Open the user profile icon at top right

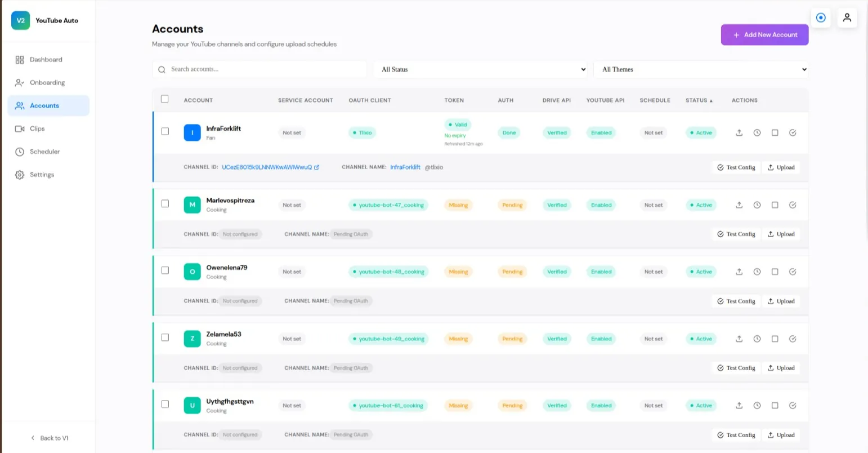click(x=847, y=18)
